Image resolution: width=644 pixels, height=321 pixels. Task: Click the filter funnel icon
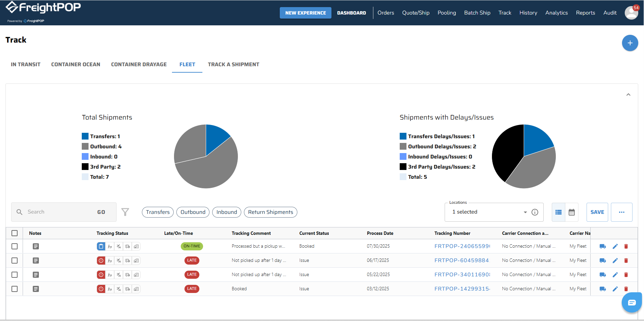[x=125, y=212]
